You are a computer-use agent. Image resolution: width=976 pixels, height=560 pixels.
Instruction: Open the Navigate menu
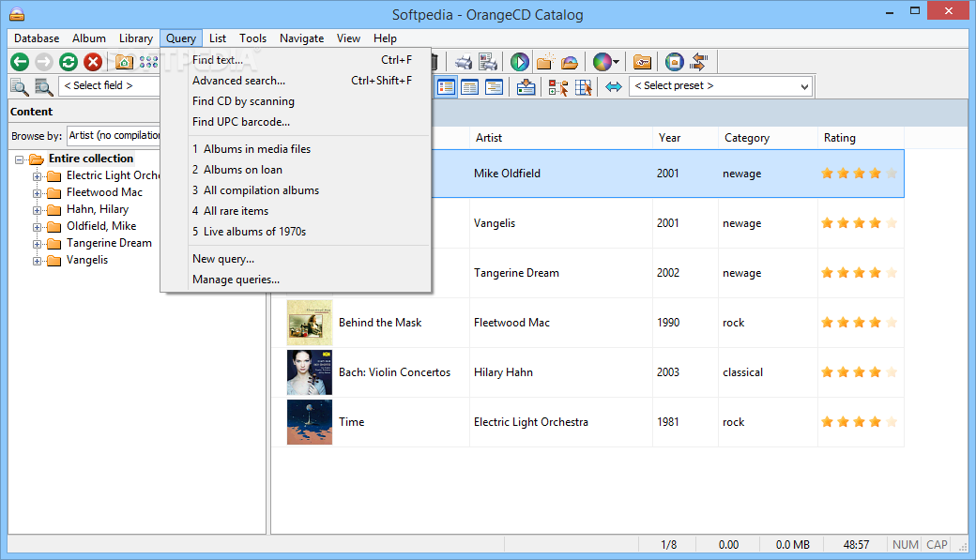pos(302,38)
